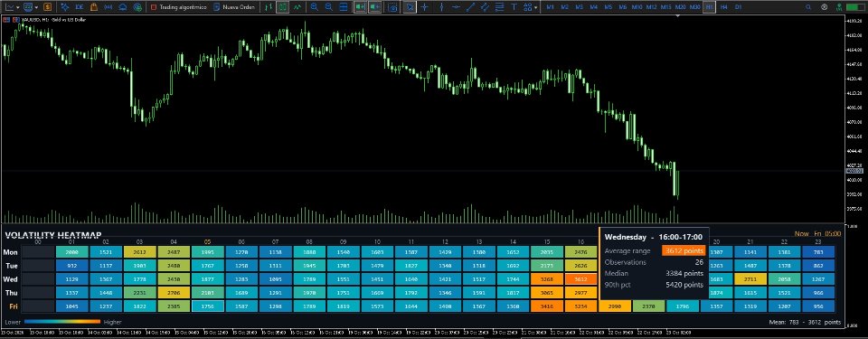
Task: Click the Thu 04 cell 2706
Action: (x=174, y=293)
